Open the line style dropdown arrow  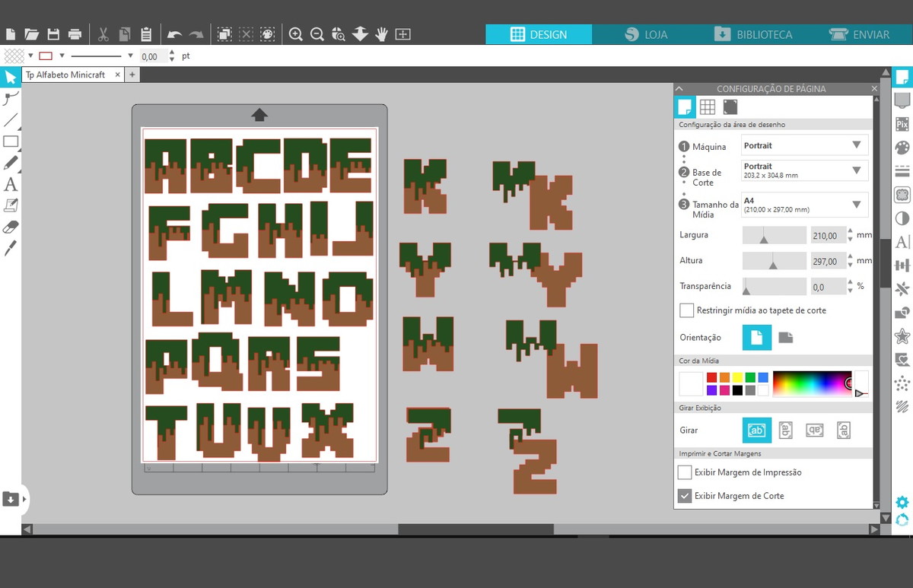click(x=131, y=56)
